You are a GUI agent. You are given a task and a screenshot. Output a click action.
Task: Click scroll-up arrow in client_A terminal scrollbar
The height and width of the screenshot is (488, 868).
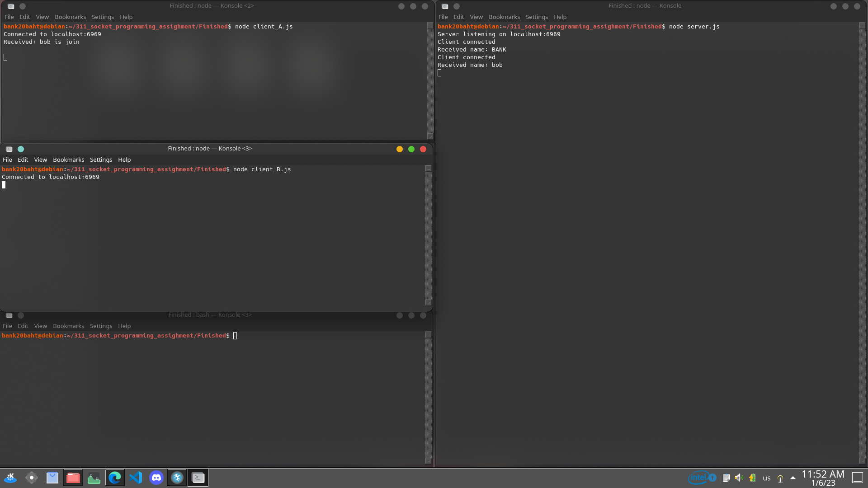(x=430, y=26)
